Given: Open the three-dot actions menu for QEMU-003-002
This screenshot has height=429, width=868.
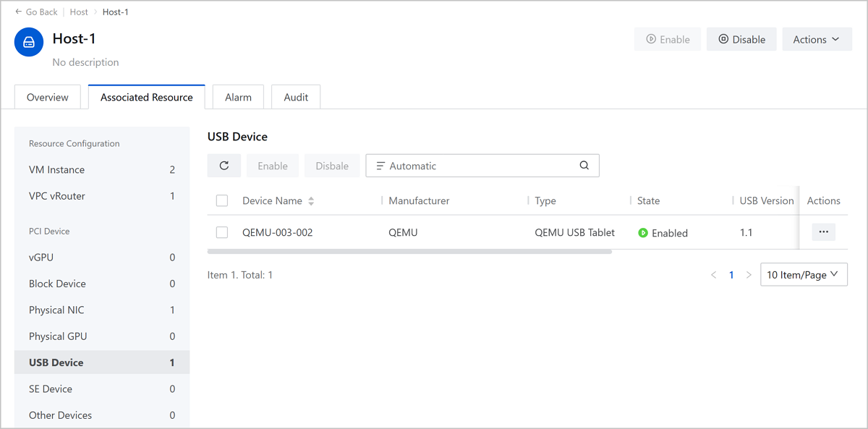Looking at the screenshot, I should (x=823, y=232).
